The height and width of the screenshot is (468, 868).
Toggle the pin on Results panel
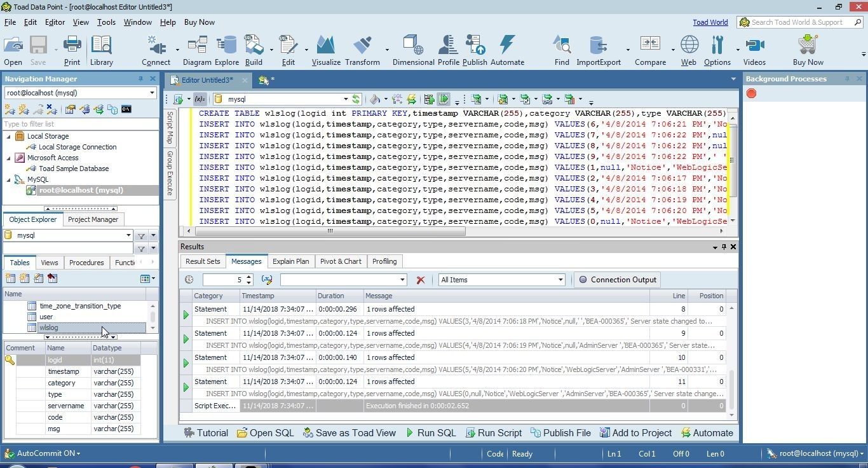coord(724,247)
